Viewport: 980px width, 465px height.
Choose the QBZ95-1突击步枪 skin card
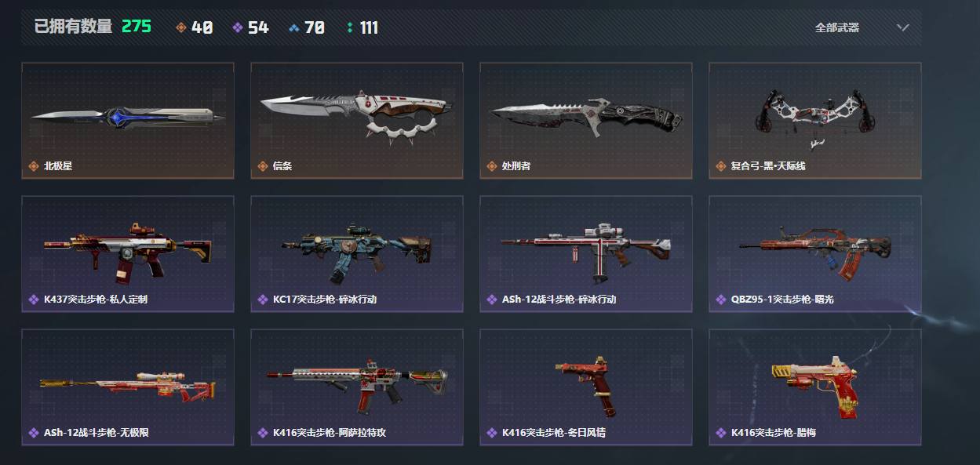(x=815, y=254)
